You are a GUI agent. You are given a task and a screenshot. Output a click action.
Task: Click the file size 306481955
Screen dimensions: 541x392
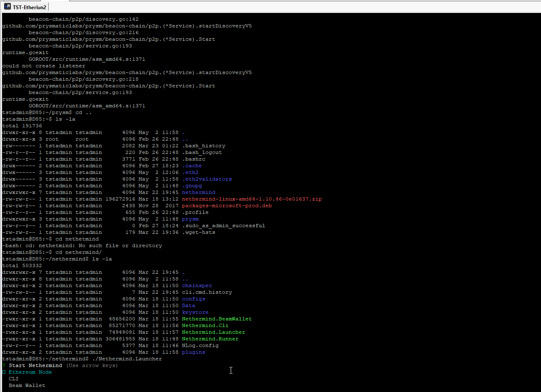click(x=120, y=339)
